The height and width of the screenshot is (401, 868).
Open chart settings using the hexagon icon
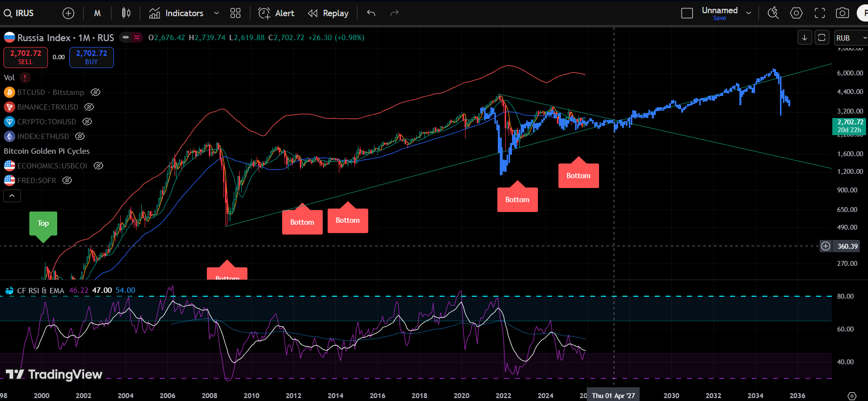coord(796,13)
